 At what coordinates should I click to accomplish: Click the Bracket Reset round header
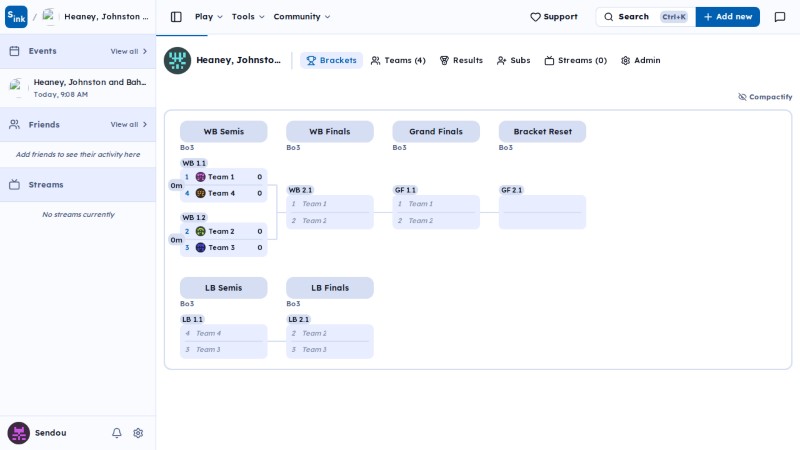click(542, 131)
